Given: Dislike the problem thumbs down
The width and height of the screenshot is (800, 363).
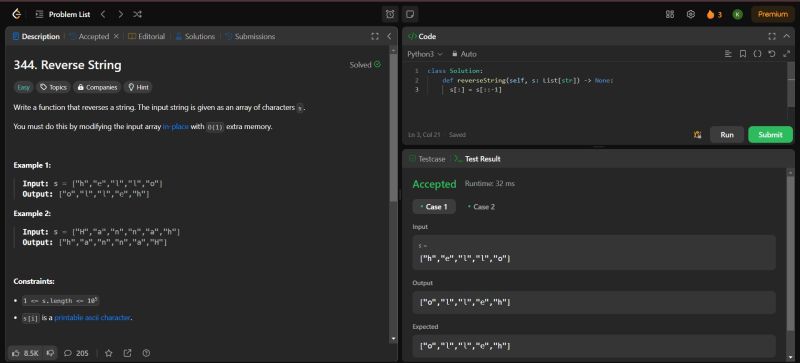Looking at the screenshot, I should [50, 353].
